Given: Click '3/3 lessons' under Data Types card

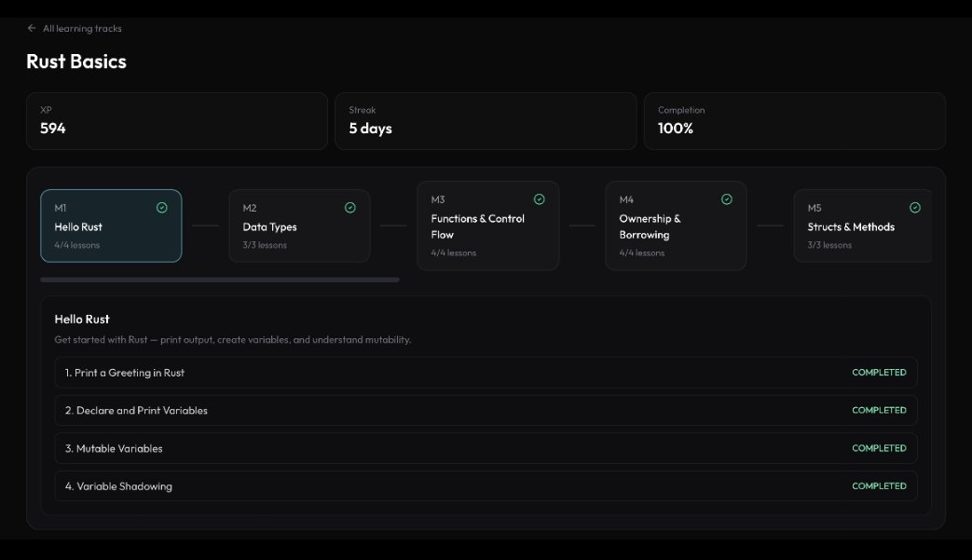Looking at the screenshot, I should 265,245.
